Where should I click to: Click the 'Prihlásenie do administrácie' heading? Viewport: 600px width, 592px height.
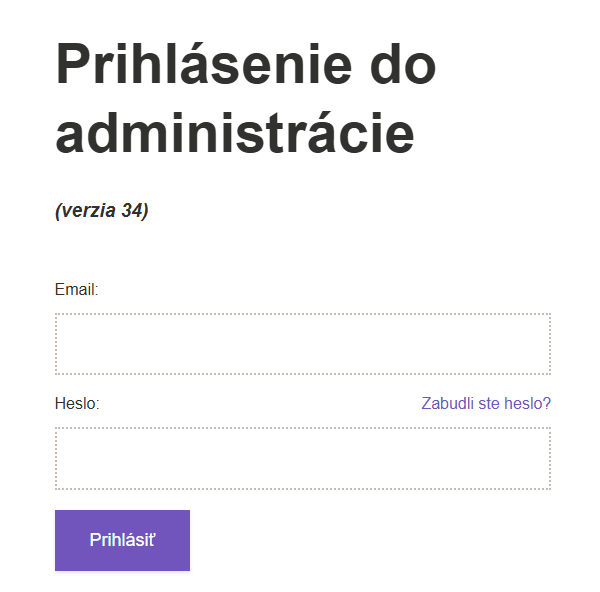pos(246,99)
